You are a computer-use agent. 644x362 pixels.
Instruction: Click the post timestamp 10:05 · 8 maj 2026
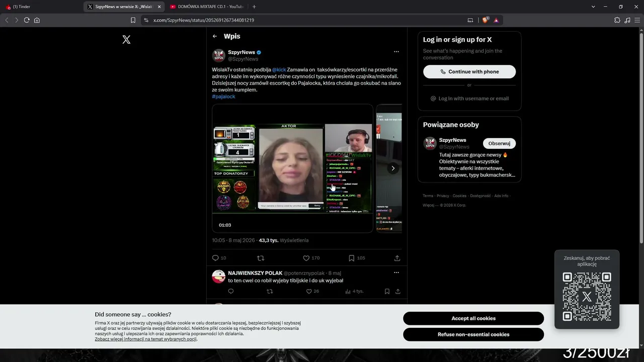point(233,240)
